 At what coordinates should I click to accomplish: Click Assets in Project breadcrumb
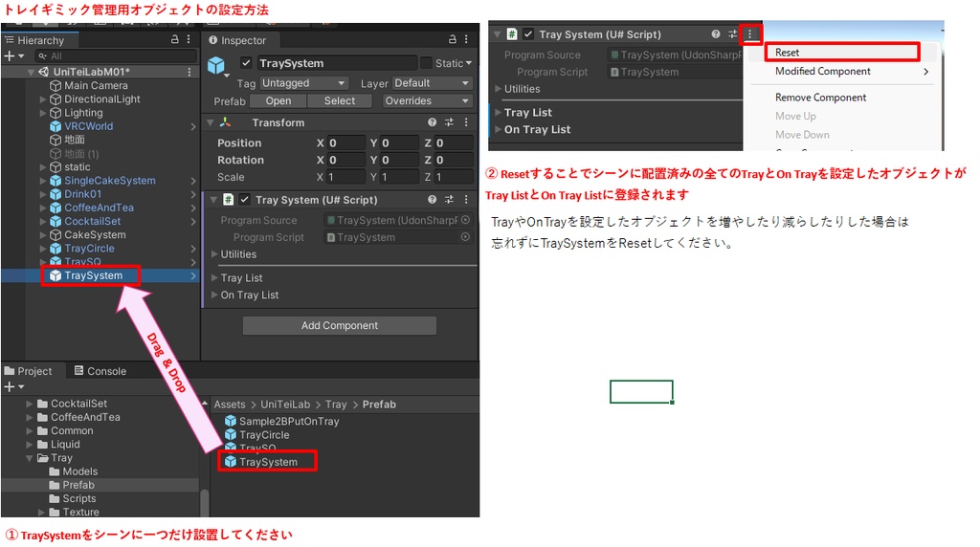point(230,404)
